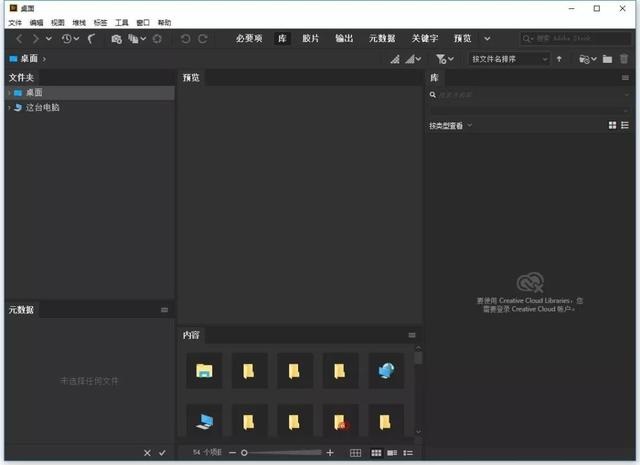Expand the 这台电脑 tree node
Screen dimensions: 640x465
pyautogui.click(x=9, y=107)
